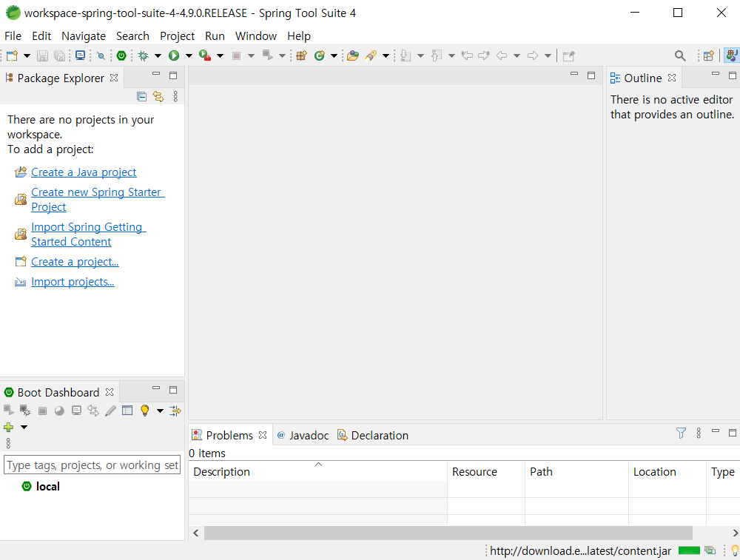Toggle Skip All Breakpoints icon
Viewport: 740px width, 560px height.
point(101,55)
